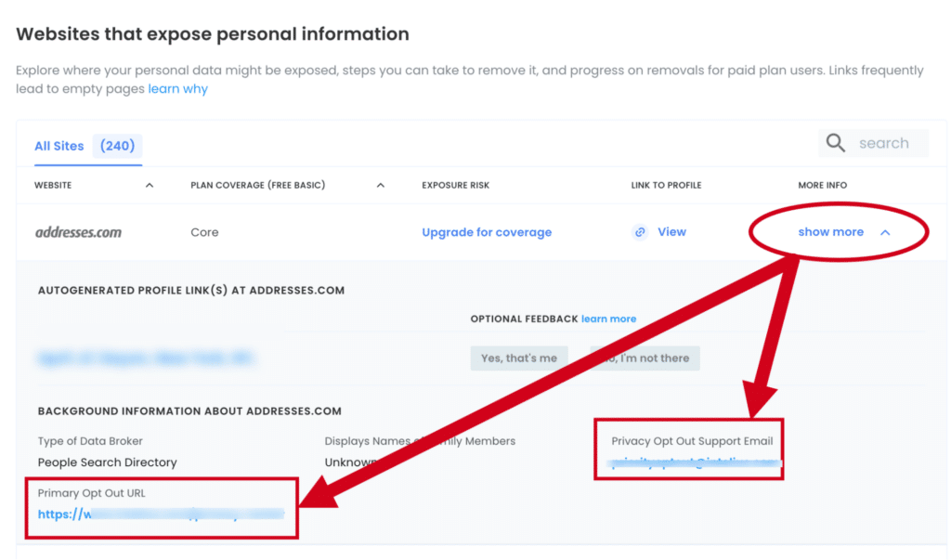Type in the search field

[x=889, y=143]
